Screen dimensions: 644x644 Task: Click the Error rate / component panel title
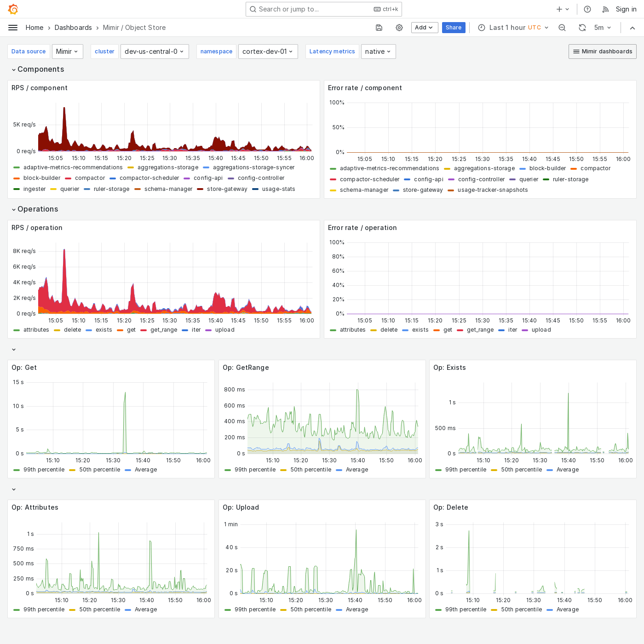(365, 88)
